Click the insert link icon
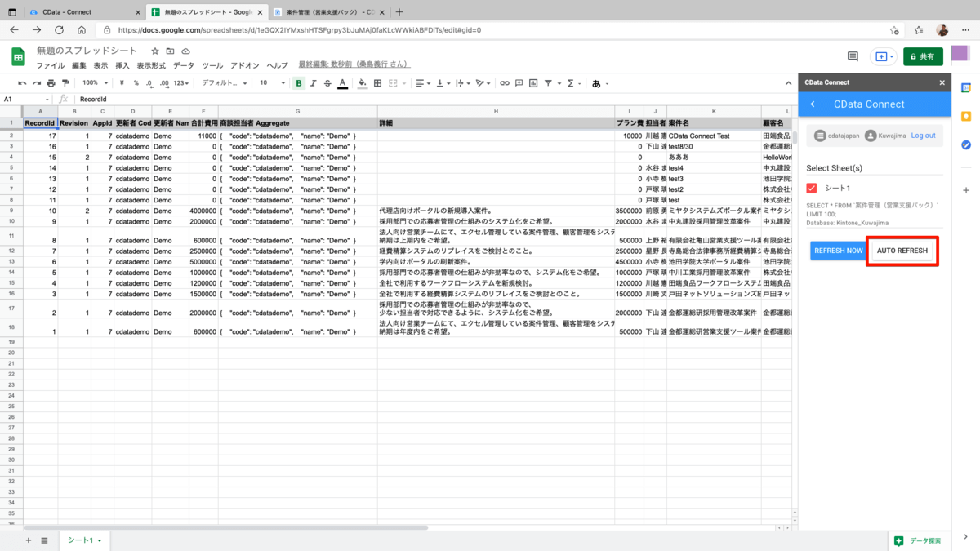Viewport: 980px width, 551px height. pos(505,83)
